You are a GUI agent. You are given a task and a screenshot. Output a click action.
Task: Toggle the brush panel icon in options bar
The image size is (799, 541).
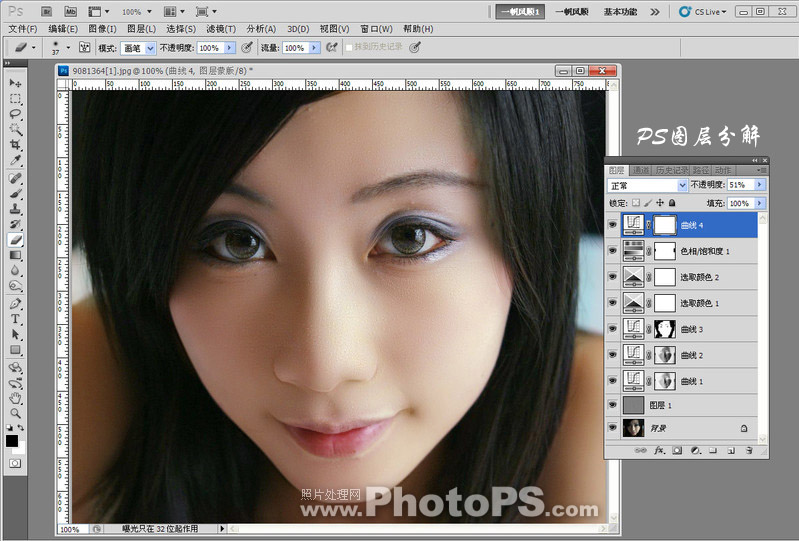pos(85,47)
